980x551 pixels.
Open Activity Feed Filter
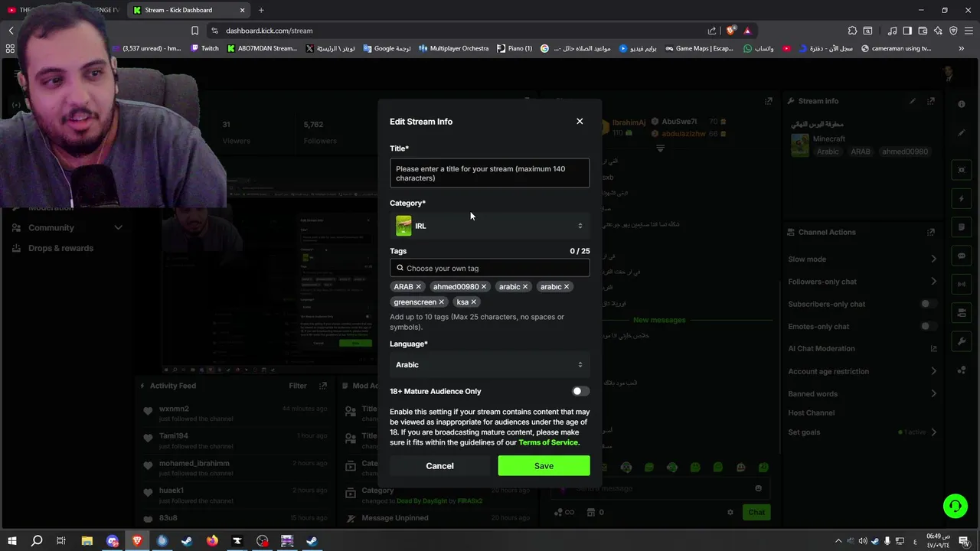click(298, 386)
